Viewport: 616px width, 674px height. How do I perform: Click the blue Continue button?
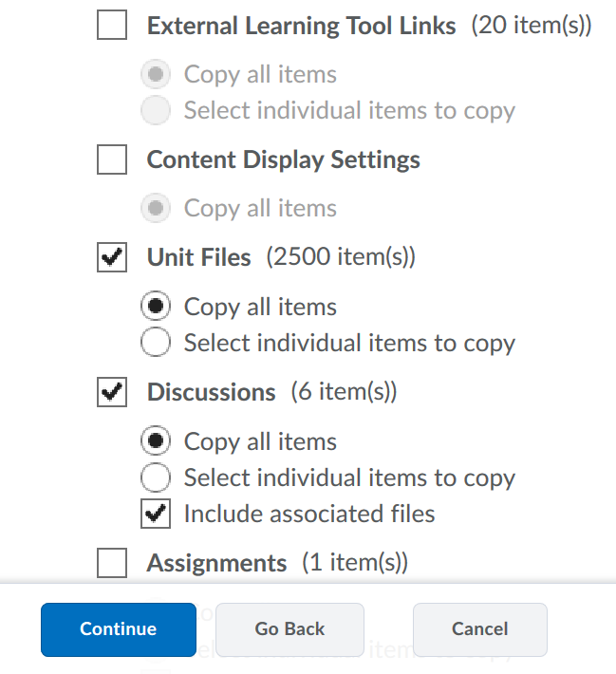point(119,629)
